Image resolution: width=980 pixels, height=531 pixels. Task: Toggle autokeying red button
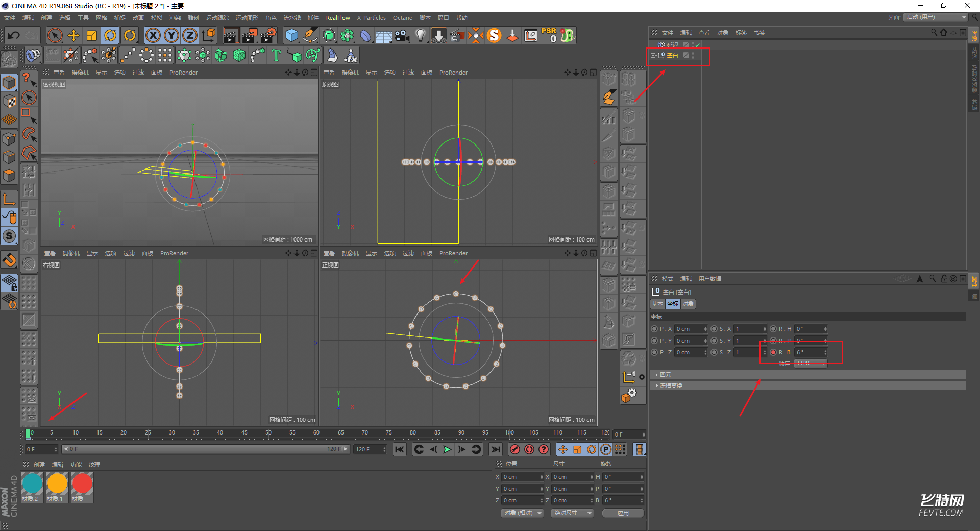pos(529,449)
